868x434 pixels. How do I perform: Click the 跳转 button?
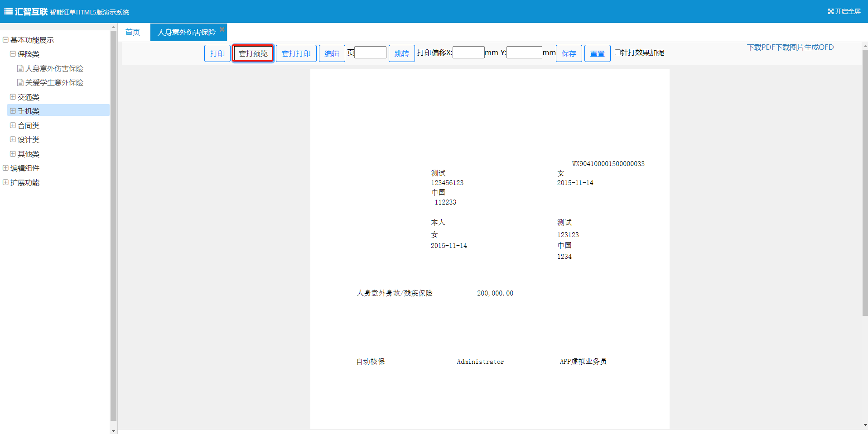point(402,53)
